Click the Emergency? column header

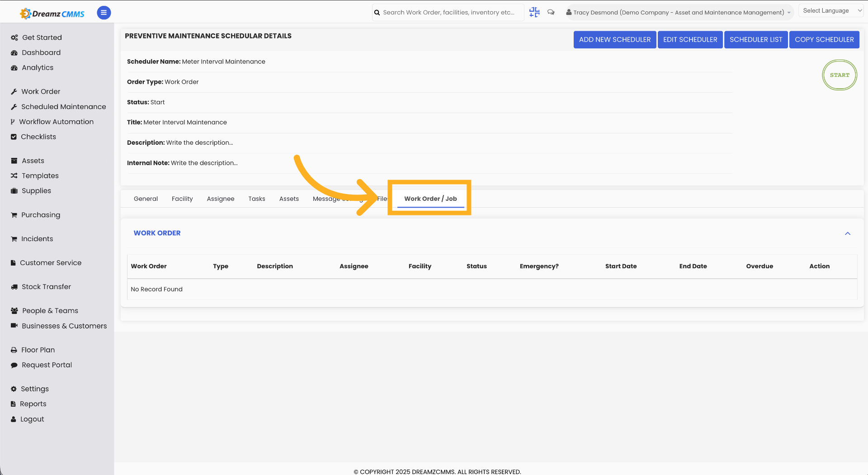click(x=539, y=266)
